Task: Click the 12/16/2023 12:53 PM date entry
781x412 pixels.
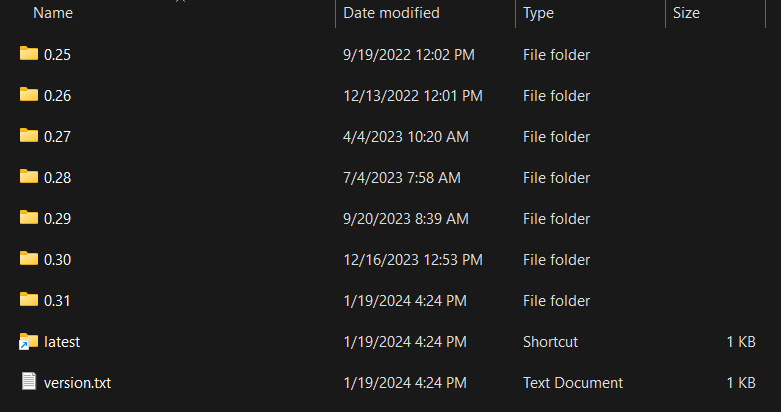Action: (x=413, y=260)
